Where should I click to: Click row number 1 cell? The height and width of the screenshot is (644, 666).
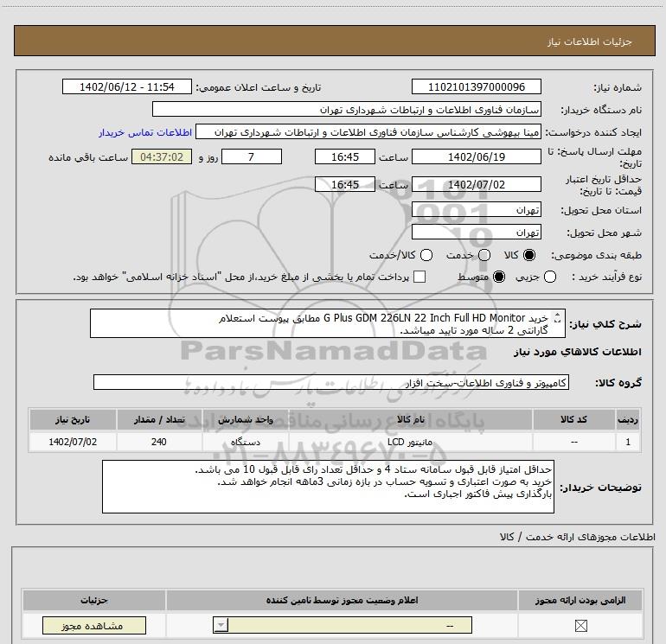tap(628, 442)
